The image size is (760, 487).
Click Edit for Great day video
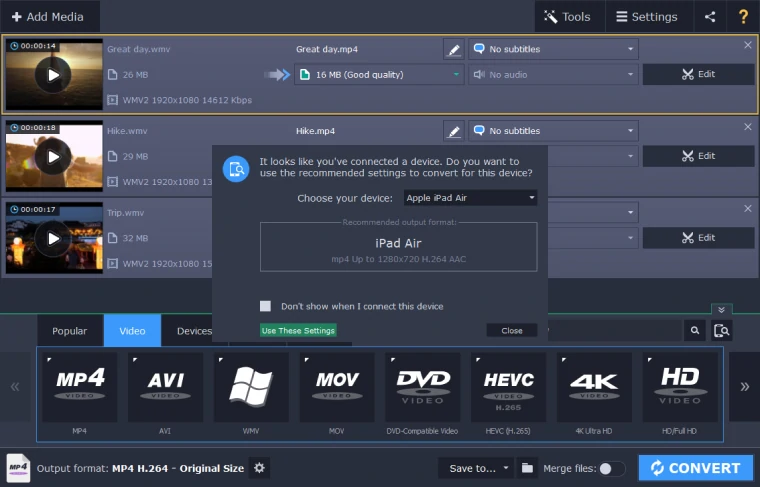(698, 74)
